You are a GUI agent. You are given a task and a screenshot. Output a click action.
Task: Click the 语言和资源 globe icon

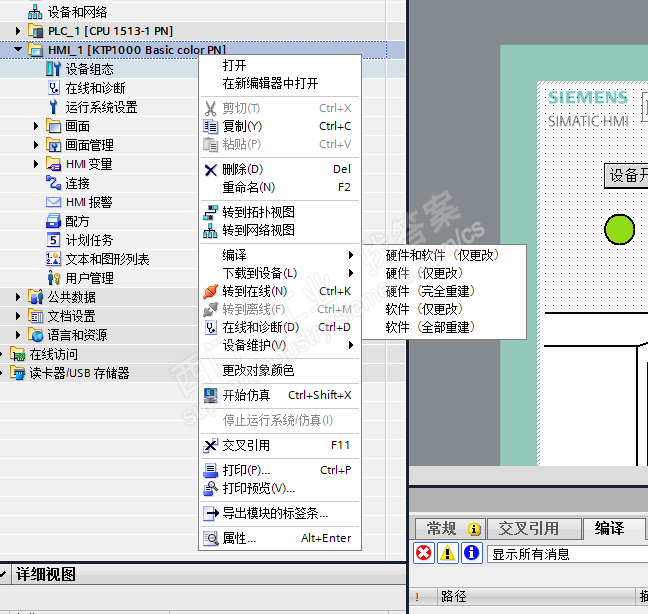tap(36, 335)
